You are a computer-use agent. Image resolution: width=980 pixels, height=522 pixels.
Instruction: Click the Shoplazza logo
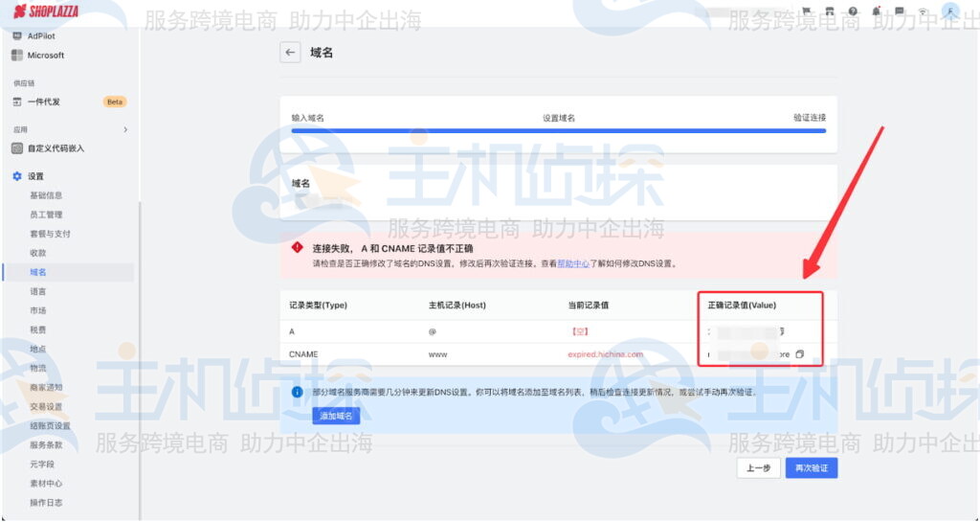(x=46, y=11)
